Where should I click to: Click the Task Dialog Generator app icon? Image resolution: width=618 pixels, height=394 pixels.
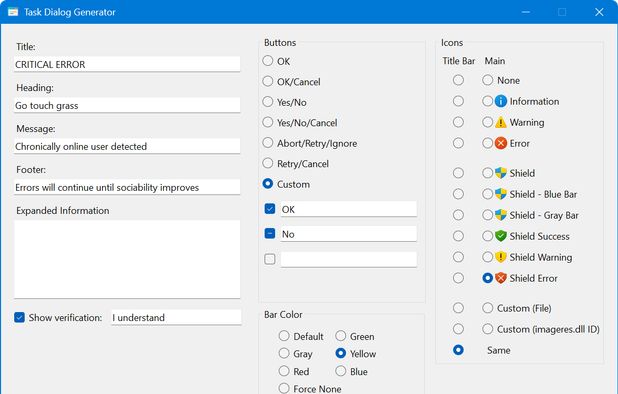click(x=13, y=12)
